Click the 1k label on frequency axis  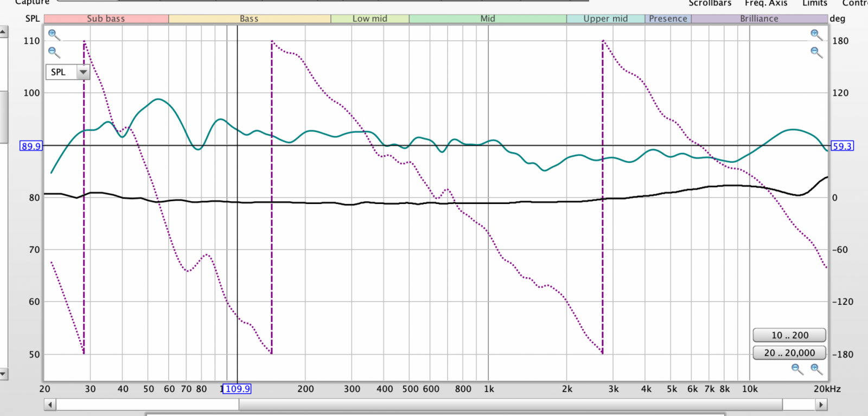pos(489,389)
